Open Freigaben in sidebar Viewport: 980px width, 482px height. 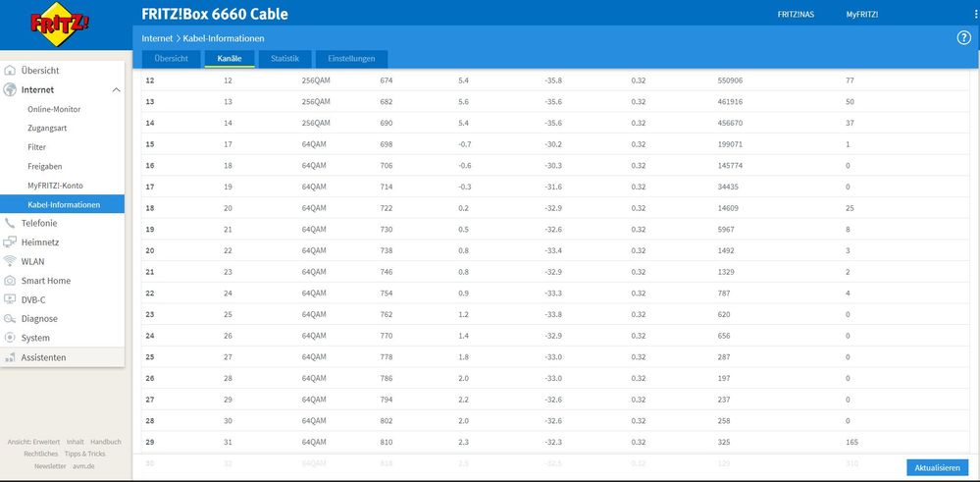(44, 166)
